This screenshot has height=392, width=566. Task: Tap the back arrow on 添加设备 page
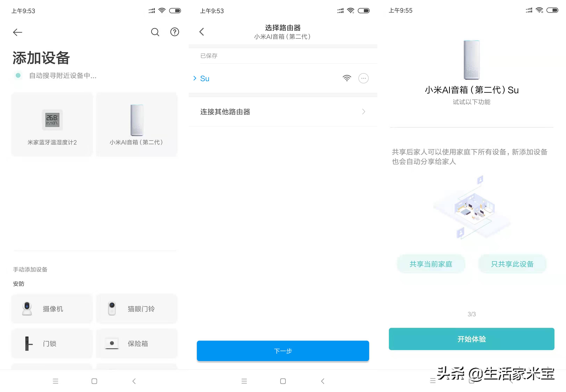pos(17,32)
